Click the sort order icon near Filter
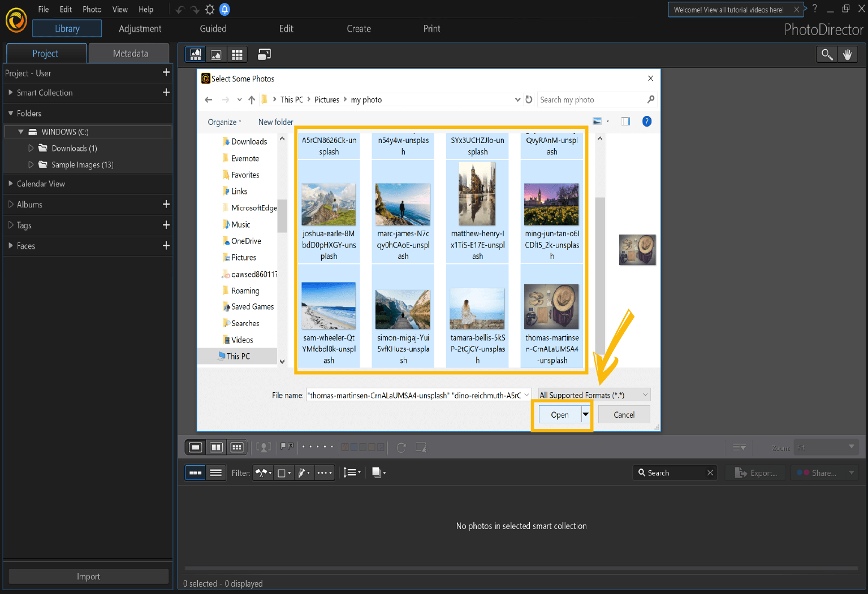 (352, 472)
